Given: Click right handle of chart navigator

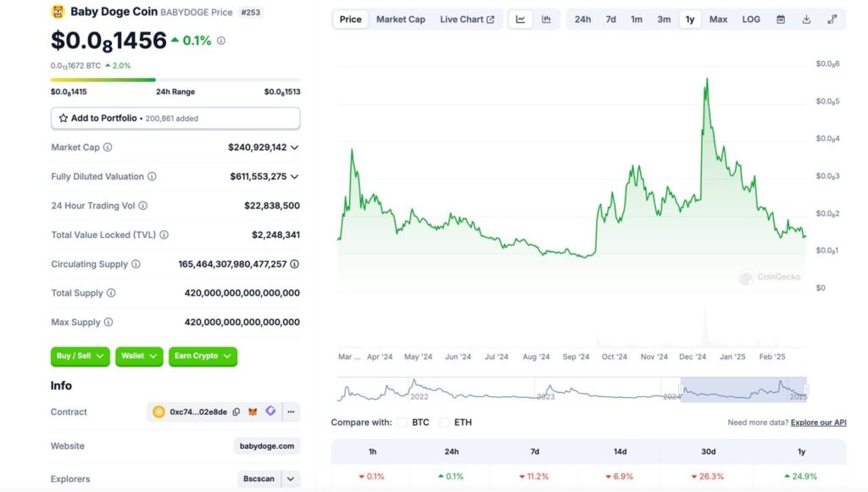Looking at the screenshot, I should [x=807, y=390].
